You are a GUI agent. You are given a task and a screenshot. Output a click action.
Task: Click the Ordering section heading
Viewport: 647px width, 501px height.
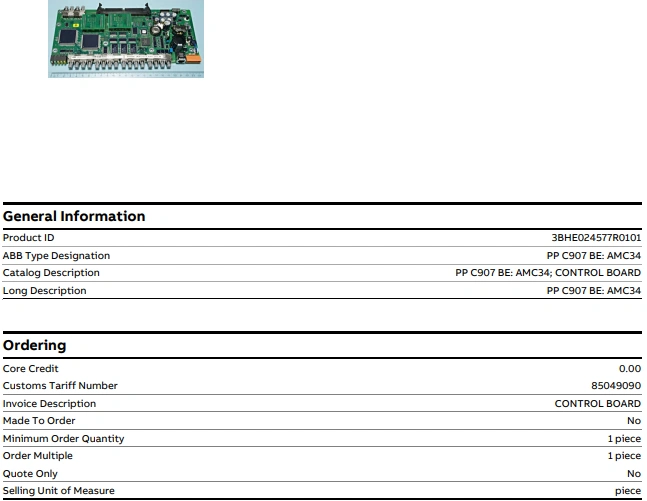click(x=34, y=345)
